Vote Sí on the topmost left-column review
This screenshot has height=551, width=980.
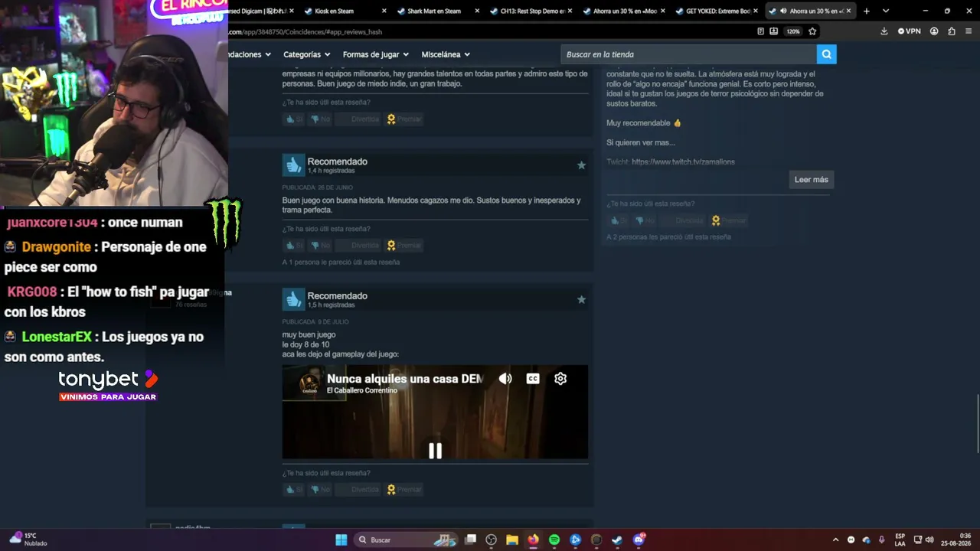pyautogui.click(x=294, y=119)
